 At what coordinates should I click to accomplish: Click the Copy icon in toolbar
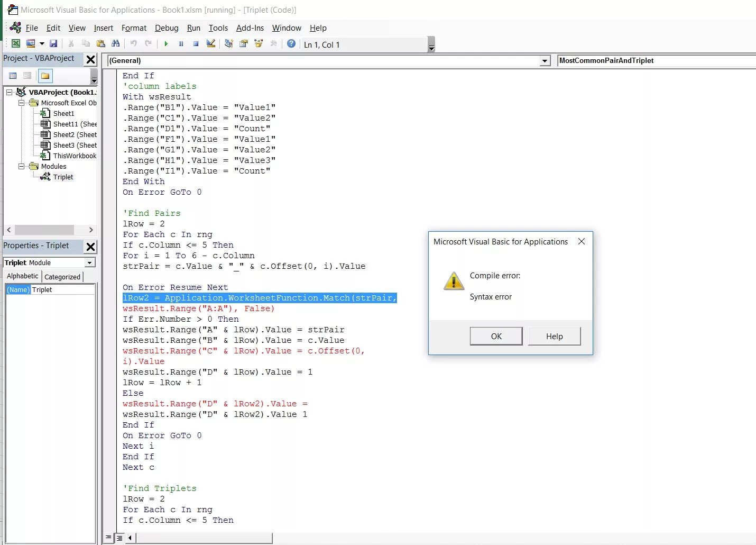(x=86, y=44)
